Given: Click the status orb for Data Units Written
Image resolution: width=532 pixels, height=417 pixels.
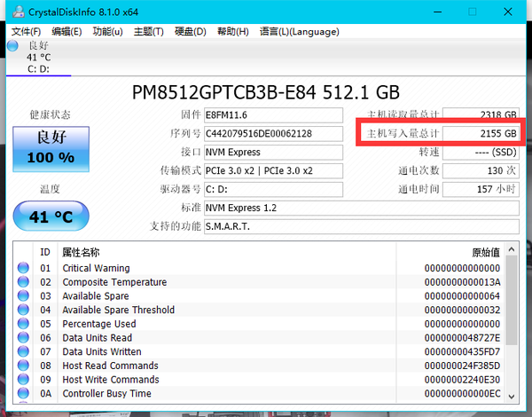Looking at the screenshot, I should [x=23, y=352].
